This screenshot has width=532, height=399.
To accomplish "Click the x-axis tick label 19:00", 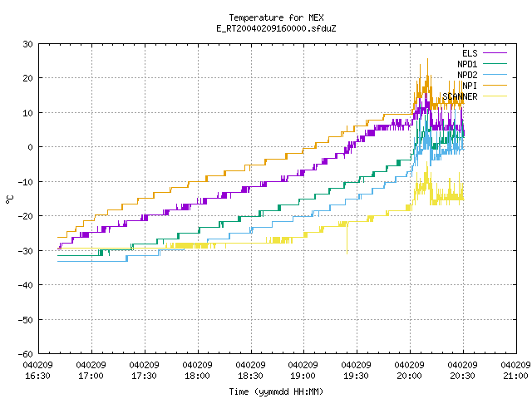I will click(x=303, y=376).
